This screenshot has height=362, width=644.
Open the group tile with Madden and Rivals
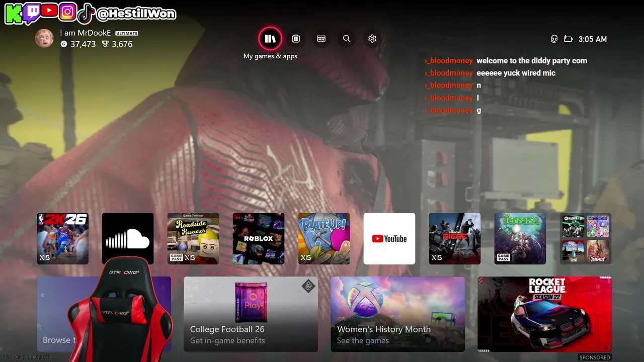tap(586, 238)
